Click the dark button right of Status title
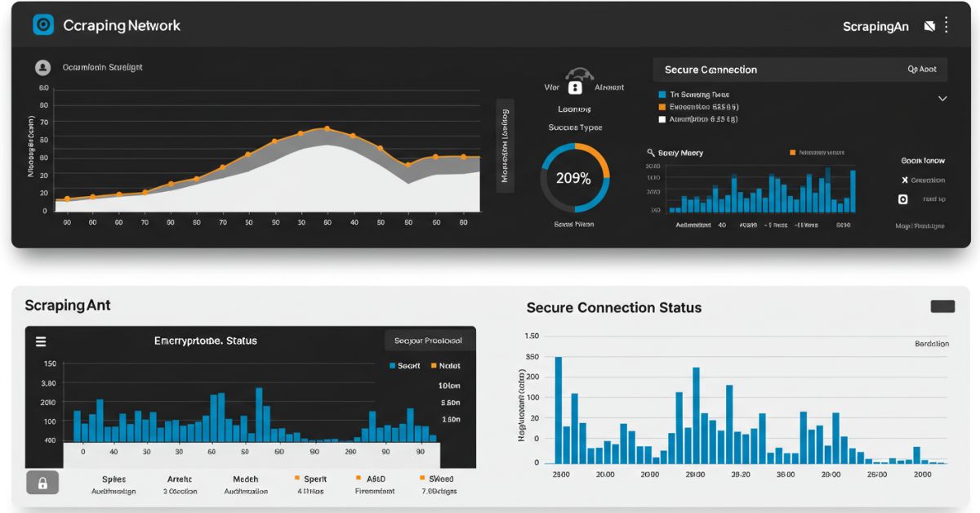The height and width of the screenshot is (513, 980). click(429, 341)
